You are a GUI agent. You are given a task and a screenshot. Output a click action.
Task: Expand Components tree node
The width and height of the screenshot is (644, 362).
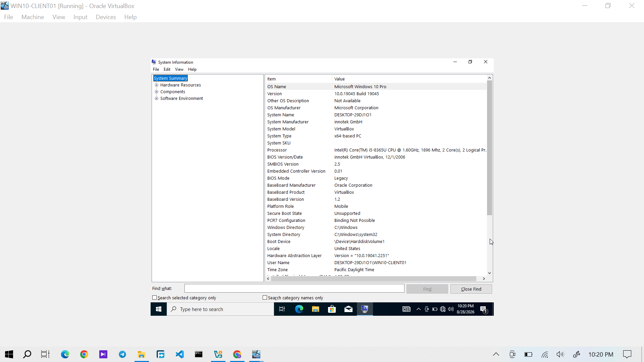[156, 92]
